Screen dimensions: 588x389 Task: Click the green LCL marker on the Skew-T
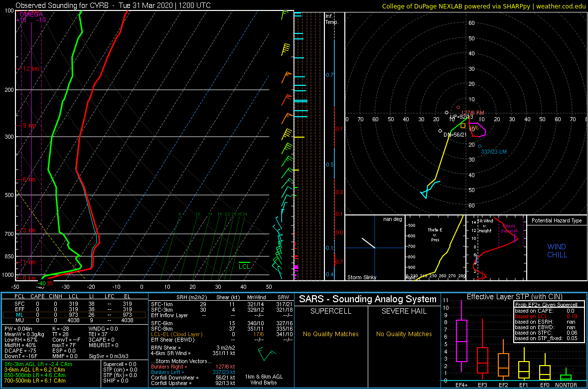[244, 265]
